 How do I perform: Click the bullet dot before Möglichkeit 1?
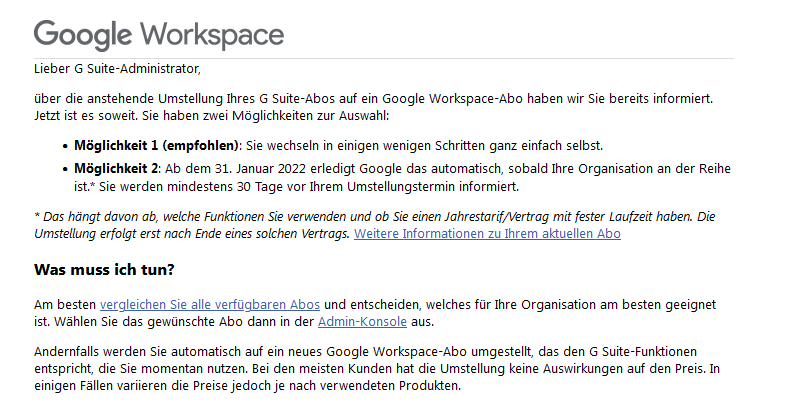(65, 146)
